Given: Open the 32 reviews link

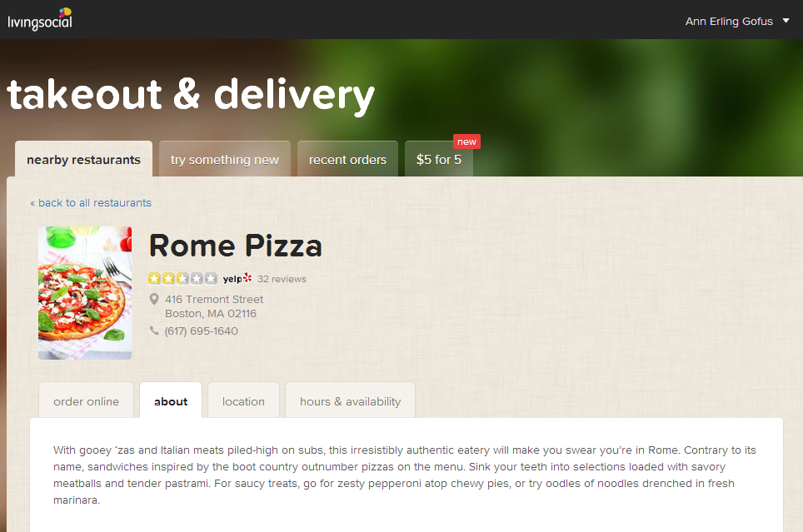Looking at the screenshot, I should coord(282,279).
